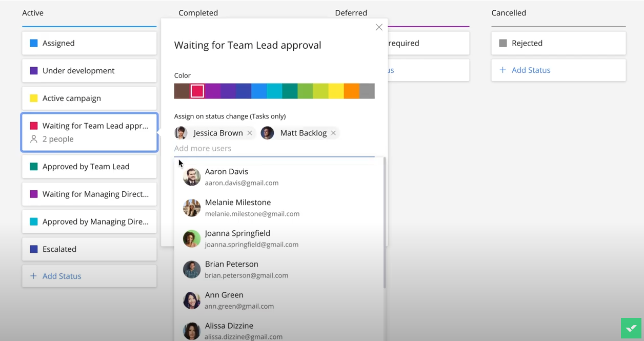The image size is (644, 341).
Task: Pick the lime color swatch
Action: pyautogui.click(x=320, y=91)
